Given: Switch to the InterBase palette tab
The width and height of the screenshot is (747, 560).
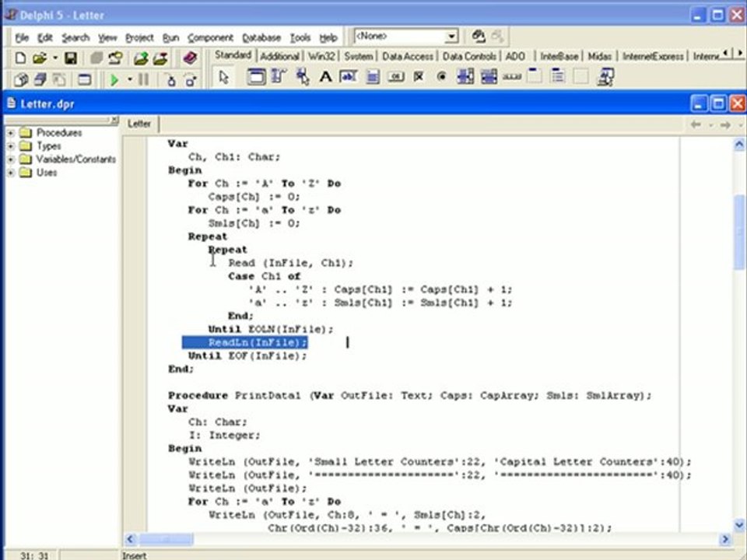Looking at the screenshot, I should [x=559, y=56].
